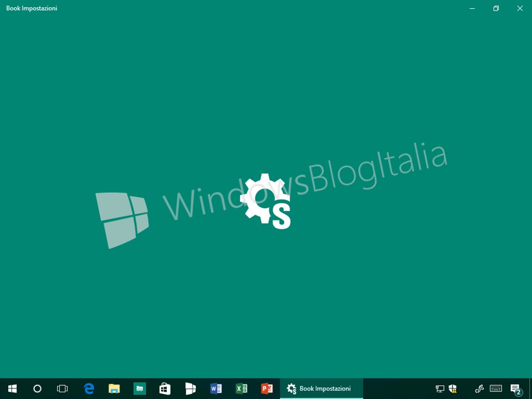Open Task View on the taskbar
Image resolution: width=532 pixels, height=399 pixels.
click(x=63, y=388)
